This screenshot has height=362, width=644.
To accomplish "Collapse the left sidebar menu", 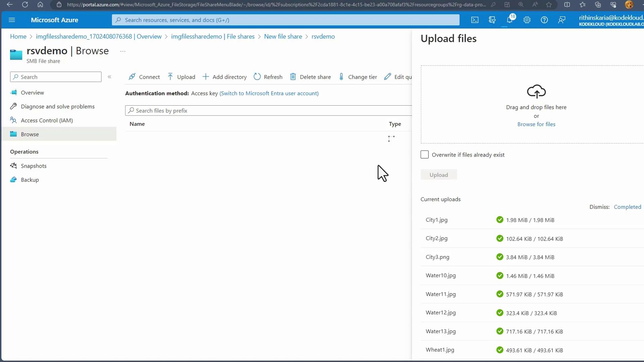I will (109, 77).
